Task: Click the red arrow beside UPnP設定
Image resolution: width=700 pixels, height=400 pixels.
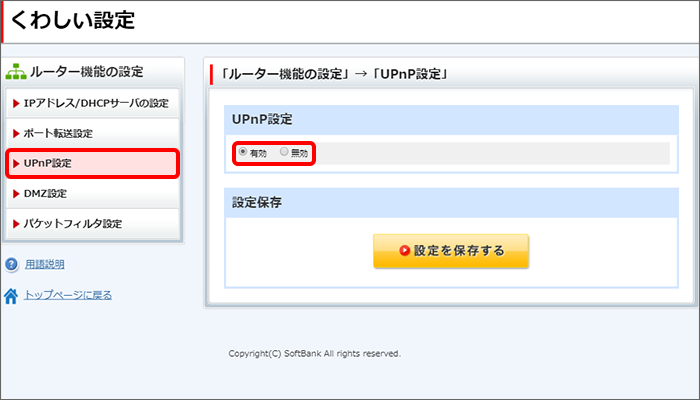Action: click(16, 163)
